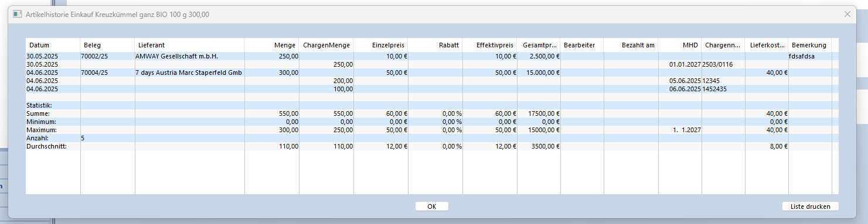
Task: Click the Anzahl: row label
Action: [38, 138]
